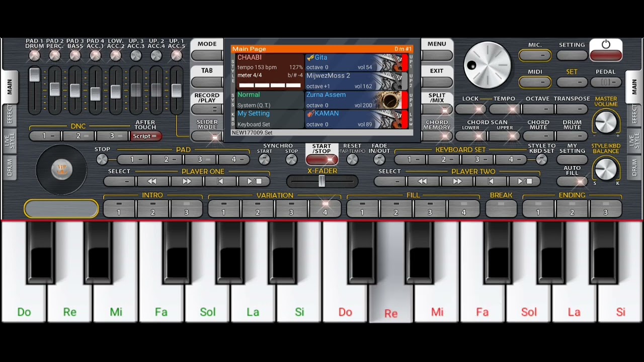Click the Synchro Start knob
Image resolution: width=644 pixels, height=362 pixels.
(264, 160)
